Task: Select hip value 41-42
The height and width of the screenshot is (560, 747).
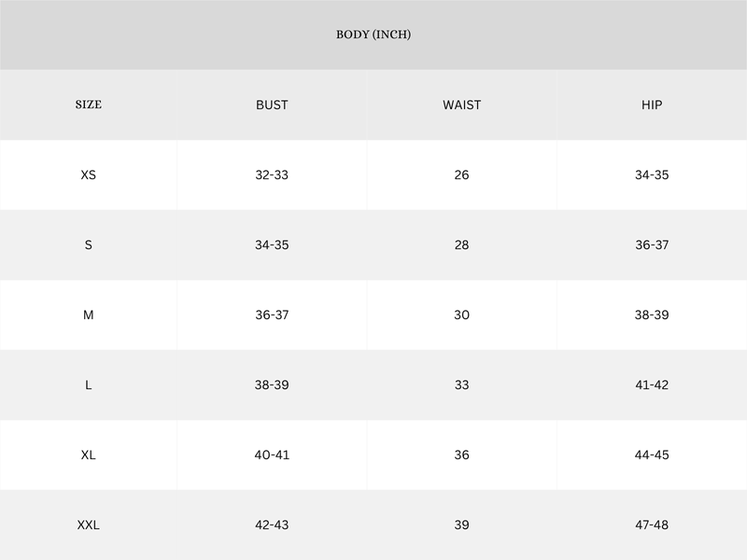Action: point(652,385)
